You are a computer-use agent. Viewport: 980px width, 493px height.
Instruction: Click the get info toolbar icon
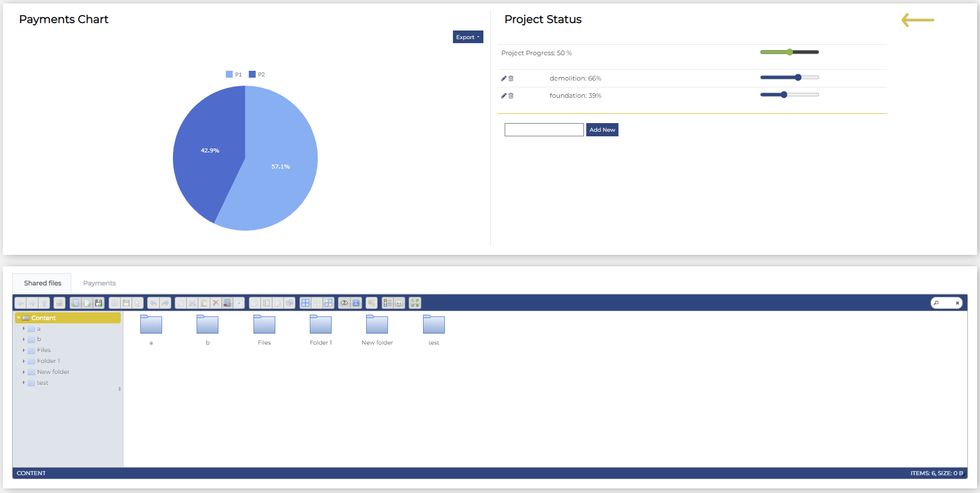click(x=356, y=303)
